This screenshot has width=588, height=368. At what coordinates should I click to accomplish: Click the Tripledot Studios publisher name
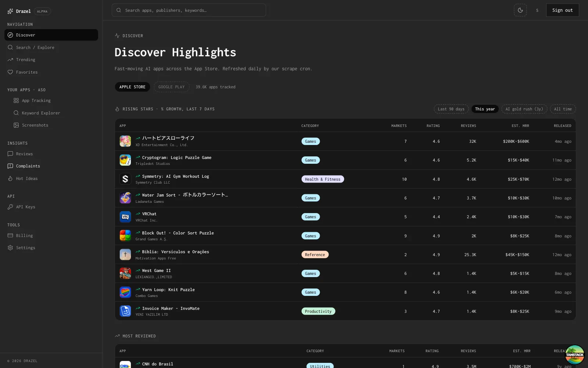pyautogui.click(x=153, y=164)
